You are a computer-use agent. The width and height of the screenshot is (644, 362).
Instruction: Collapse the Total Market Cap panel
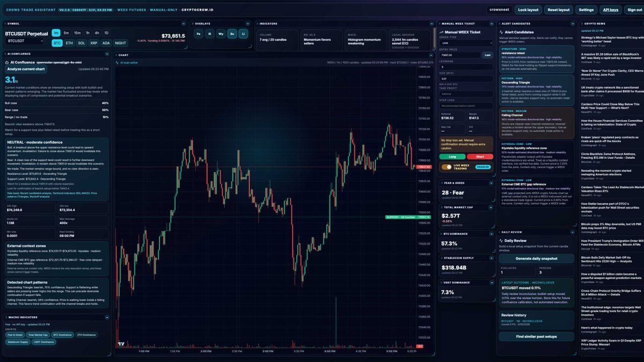pyautogui.click(x=491, y=208)
